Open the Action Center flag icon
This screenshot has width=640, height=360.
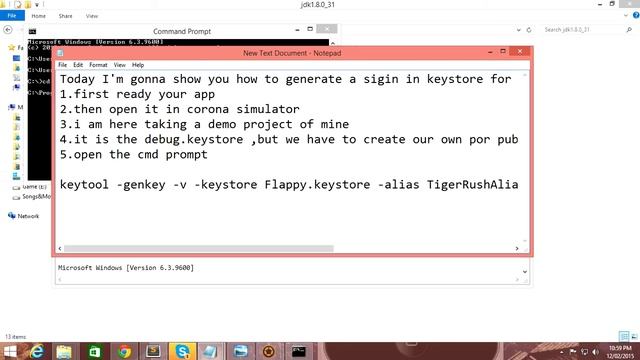click(x=573, y=351)
